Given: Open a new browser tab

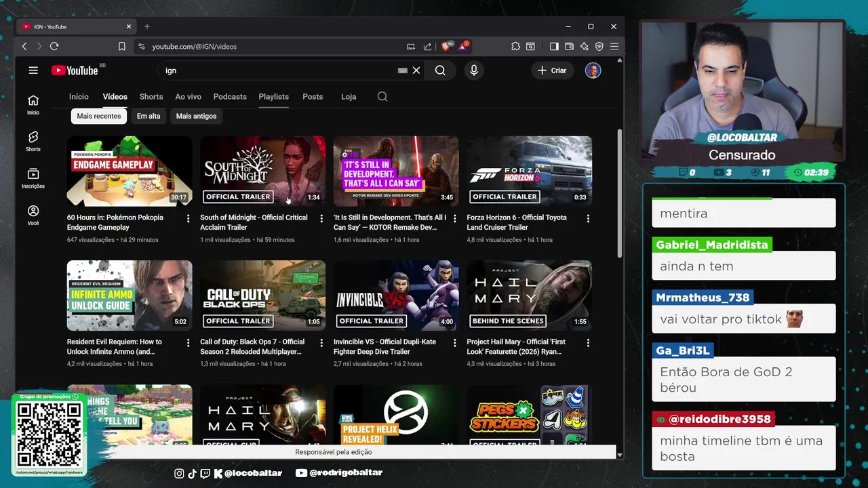Looking at the screenshot, I should (x=146, y=26).
